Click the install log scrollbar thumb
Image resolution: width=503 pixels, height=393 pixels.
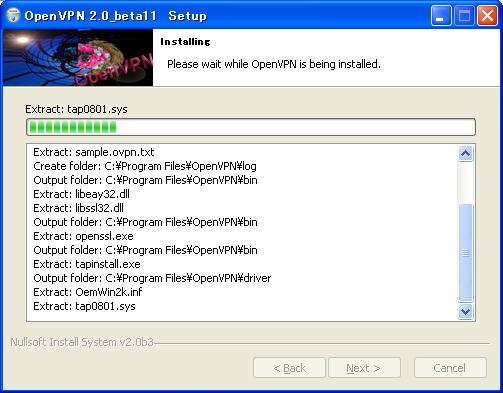point(465,253)
